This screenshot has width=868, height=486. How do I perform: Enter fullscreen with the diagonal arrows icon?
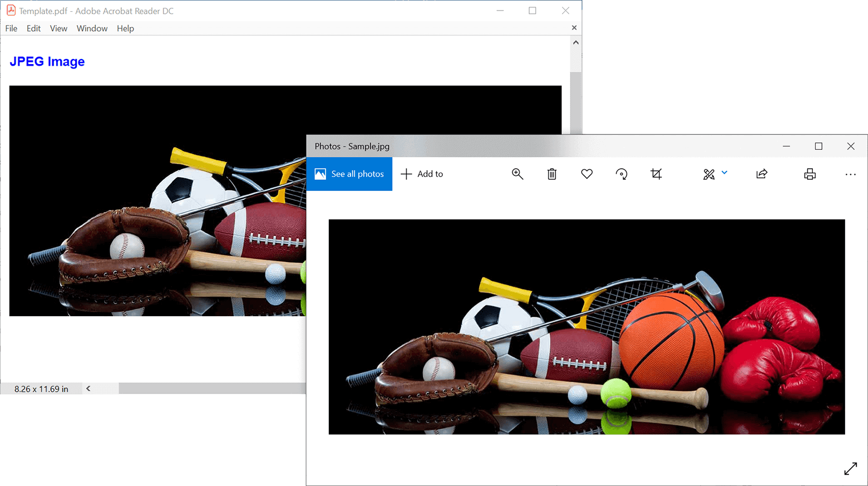850,469
